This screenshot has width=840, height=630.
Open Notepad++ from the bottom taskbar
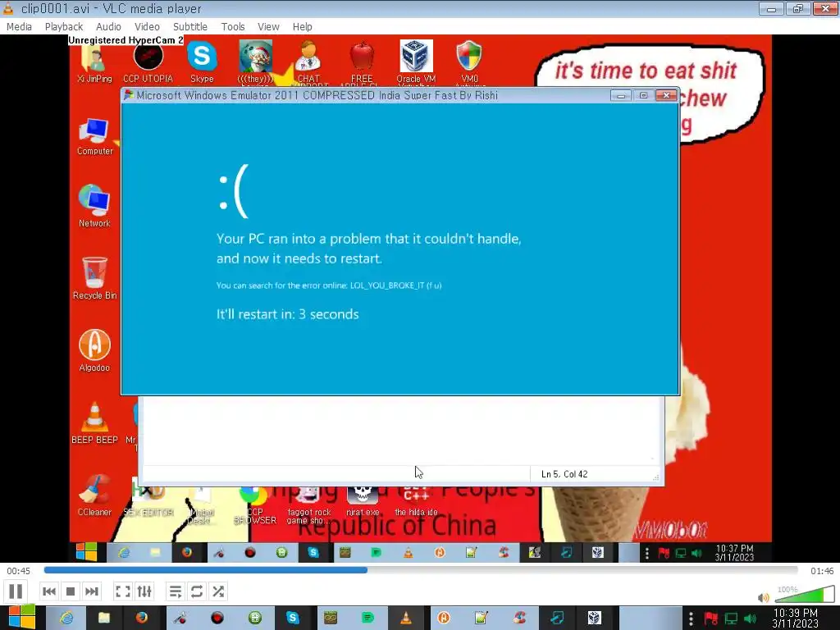click(x=481, y=619)
